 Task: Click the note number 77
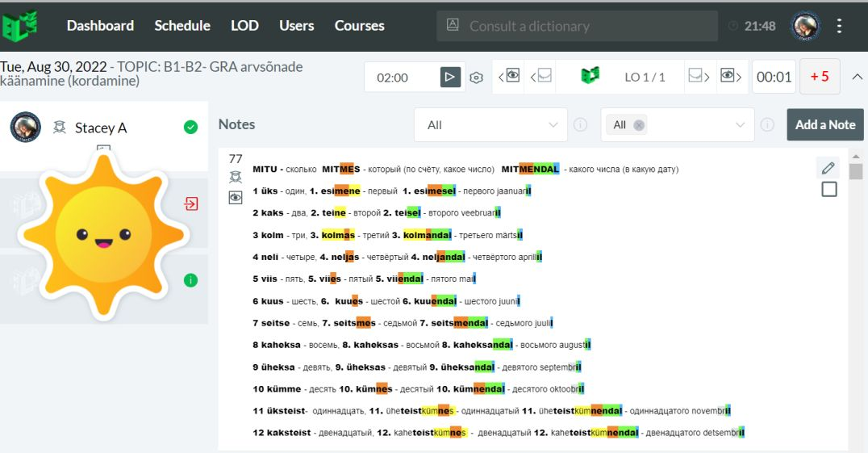point(236,159)
